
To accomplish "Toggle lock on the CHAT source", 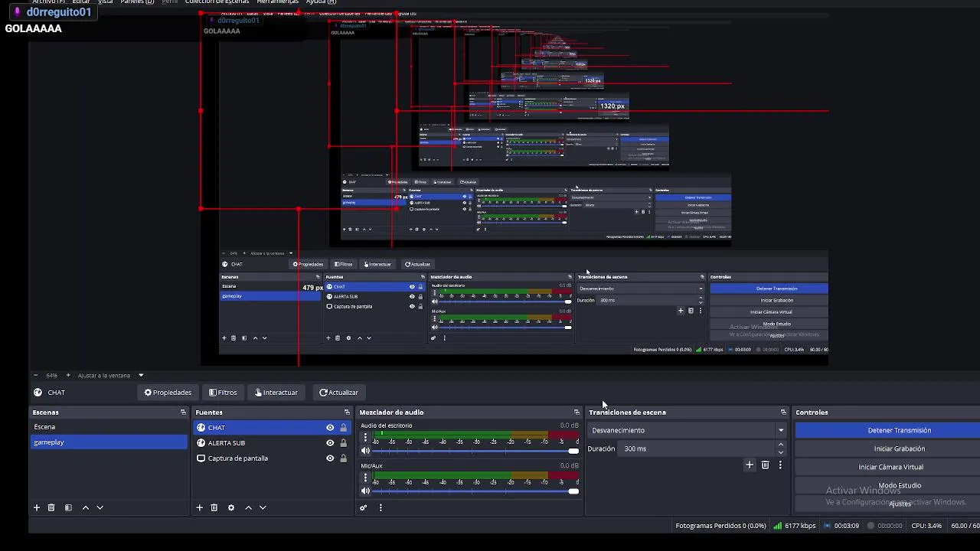I will tap(343, 428).
